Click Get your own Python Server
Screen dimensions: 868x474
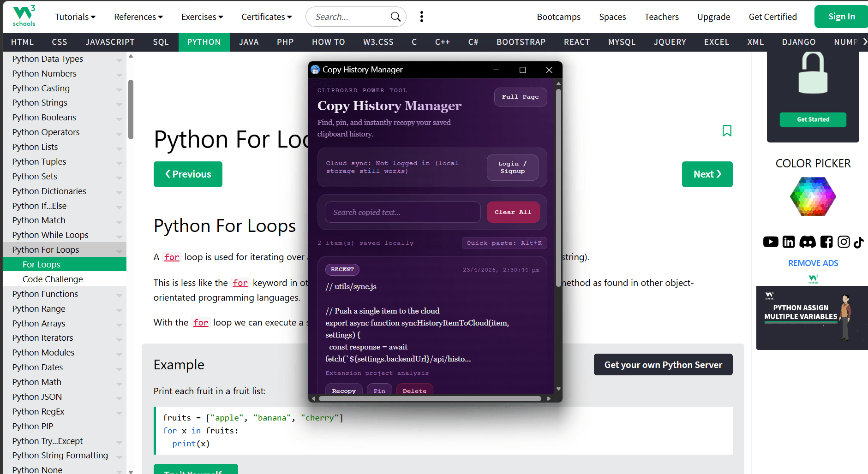tap(663, 365)
